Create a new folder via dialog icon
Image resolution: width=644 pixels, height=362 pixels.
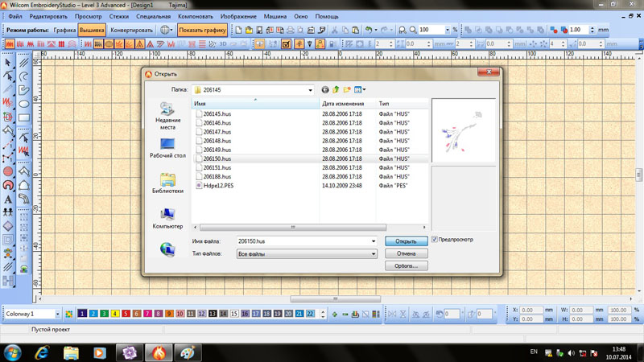(x=348, y=90)
